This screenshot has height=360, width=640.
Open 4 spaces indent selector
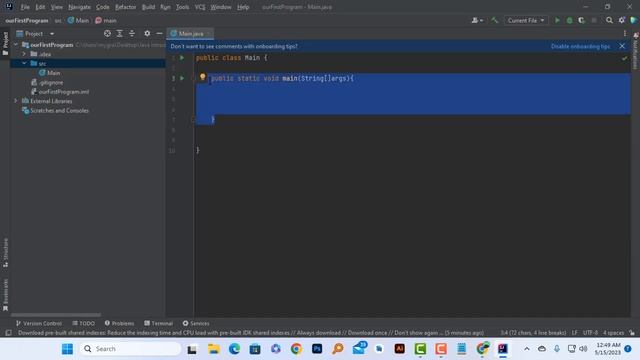613,333
